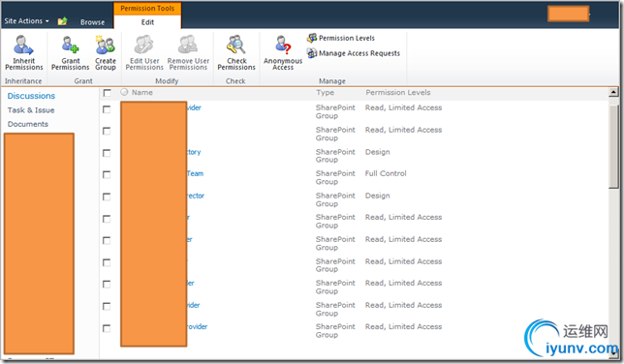This screenshot has width=624, height=364.
Task: Open Grant Permissions tool
Action: tap(71, 52)
